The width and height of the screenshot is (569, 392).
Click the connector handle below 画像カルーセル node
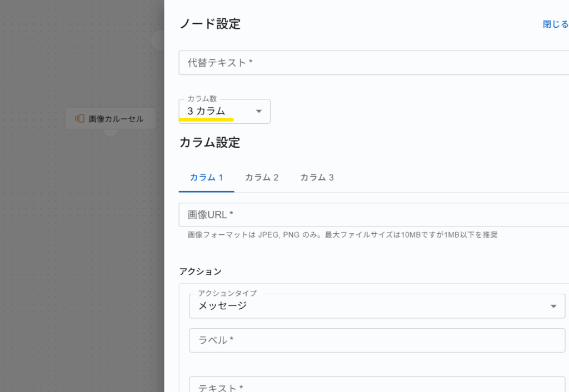pos(111,131)
